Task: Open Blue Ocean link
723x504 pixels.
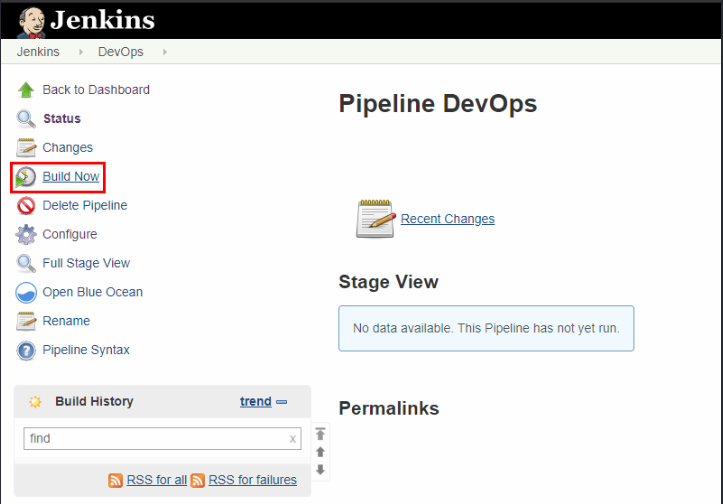Action: coord(93,292)
